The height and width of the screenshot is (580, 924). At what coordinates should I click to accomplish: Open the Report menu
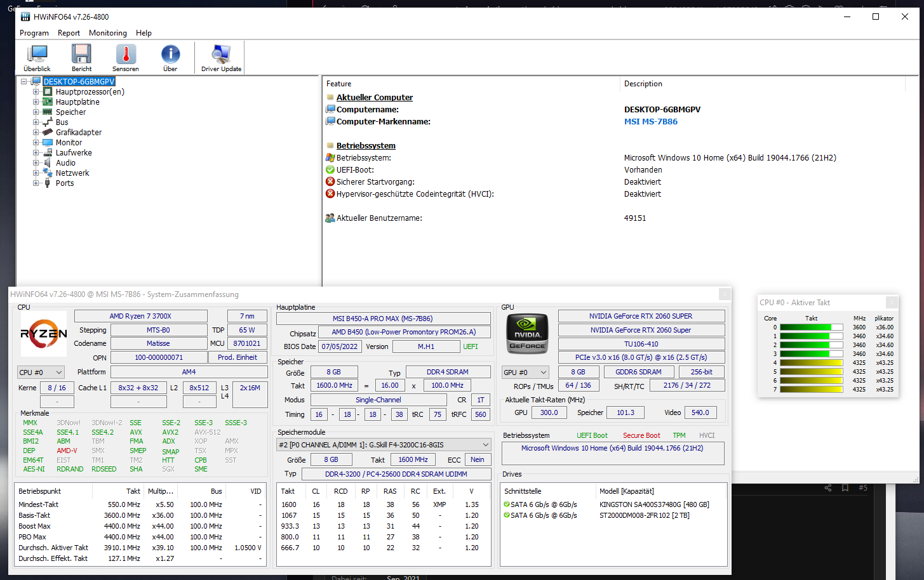click(69, 33)
